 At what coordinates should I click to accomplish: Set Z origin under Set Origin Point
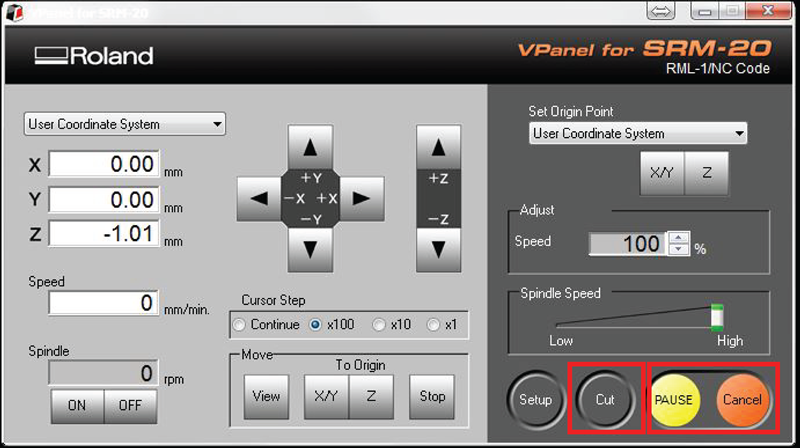[x=706, y=173]
